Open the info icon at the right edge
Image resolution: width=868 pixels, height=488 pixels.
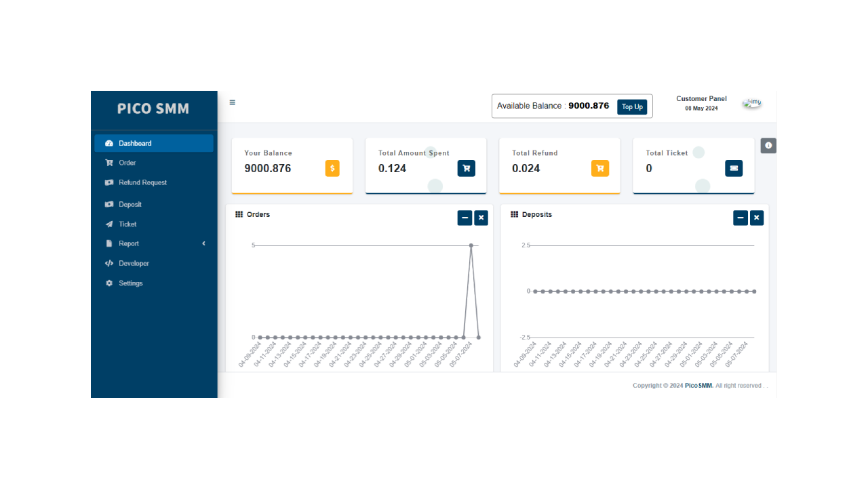point(768,146)
